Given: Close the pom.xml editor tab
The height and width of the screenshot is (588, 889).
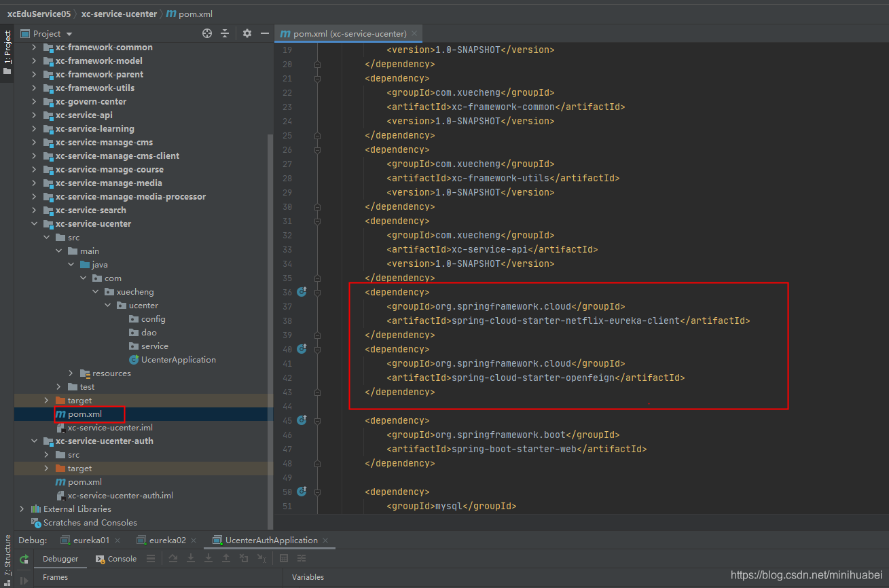Looking at the screenshot, I should [414, 33].
